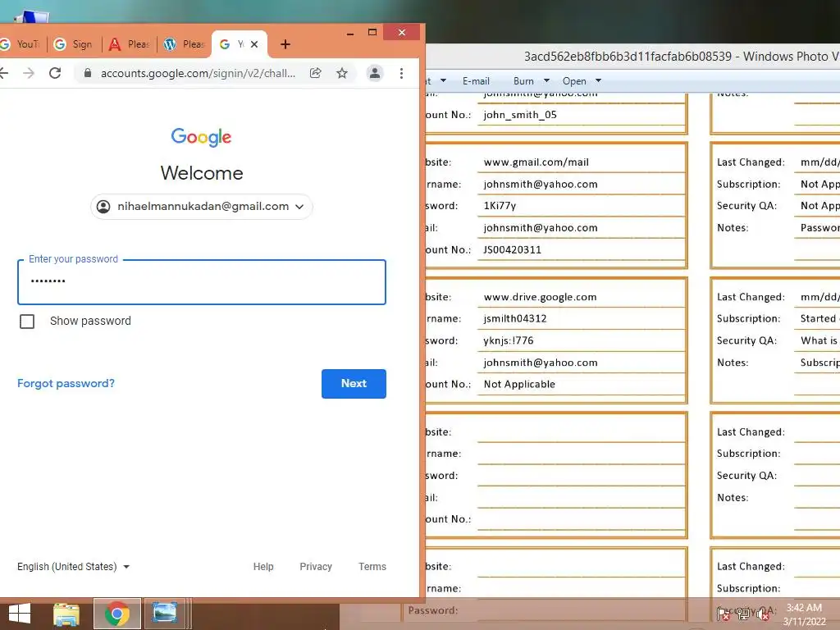The width and height of the screenshot is (840, 630).
Task: Click 'www.gmail.com/mail' text in the photo
Action: point(536,162)
